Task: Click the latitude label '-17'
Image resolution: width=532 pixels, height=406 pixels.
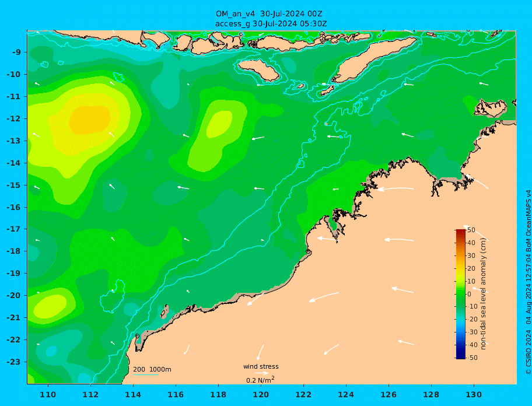Action: tap(14, 229)
